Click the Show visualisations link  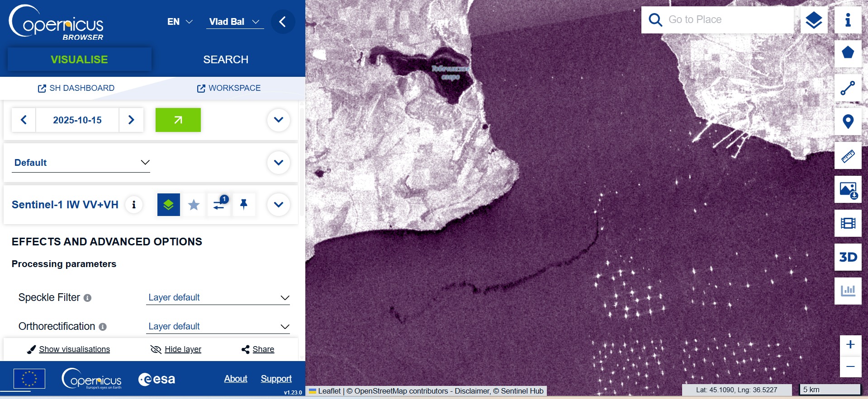pos(74,349)
